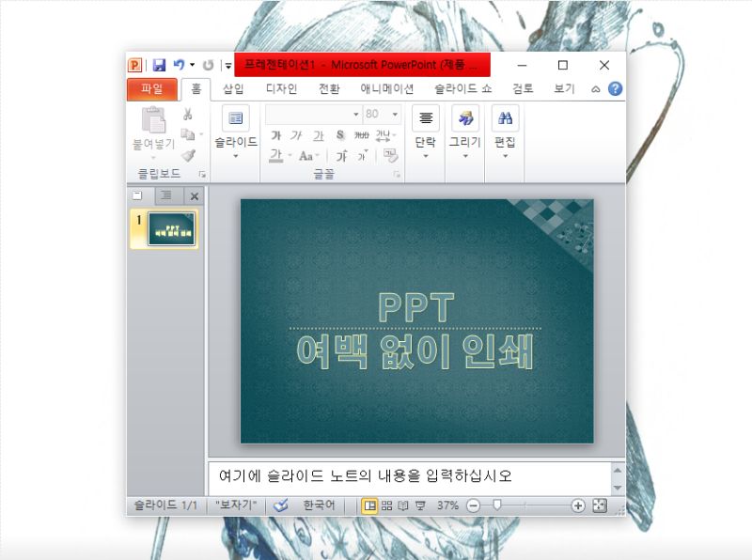Save the presentation with the disk icon
The width and height of the screenshot is (752, 560).
point(159,65)
